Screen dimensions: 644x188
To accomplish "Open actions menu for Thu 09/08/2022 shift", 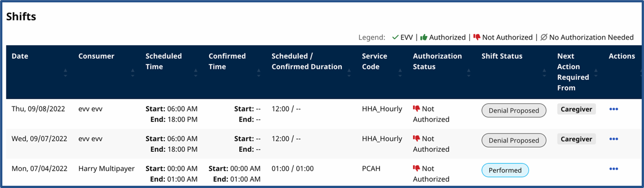I will [x=614, y=109].
